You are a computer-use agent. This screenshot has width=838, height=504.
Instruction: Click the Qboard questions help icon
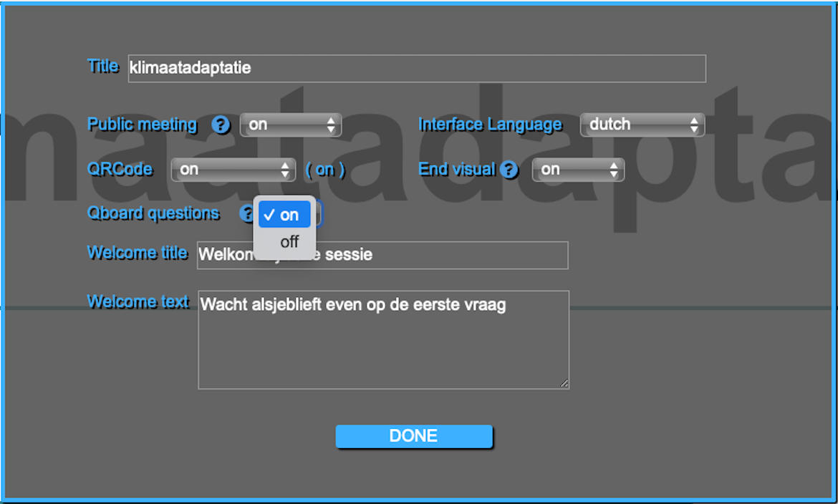coord(246,213)
